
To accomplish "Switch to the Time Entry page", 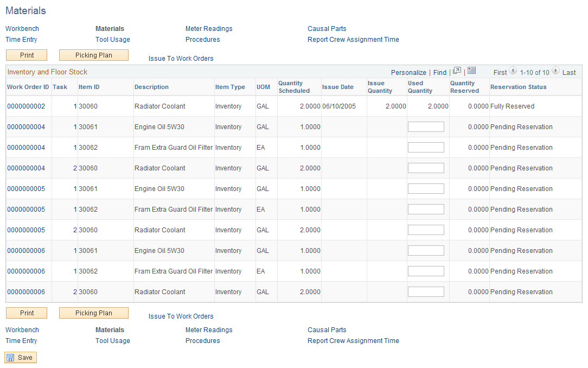I will (21, 39).
